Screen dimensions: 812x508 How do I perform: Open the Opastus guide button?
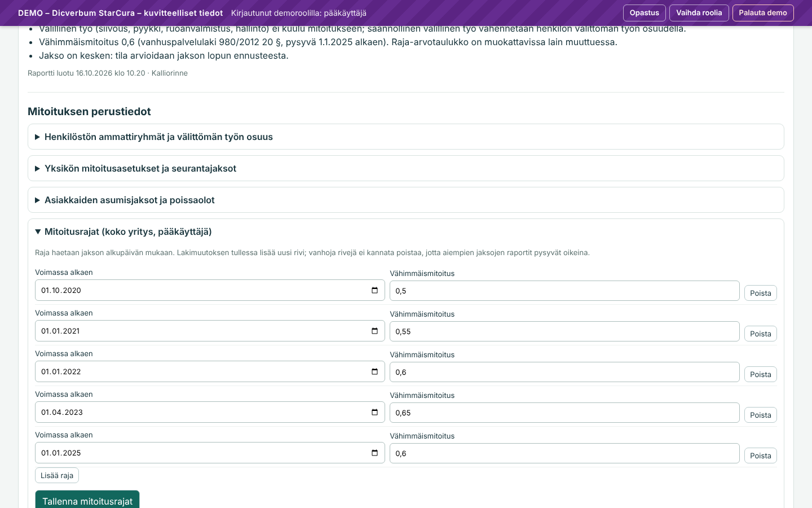pos(644,13)
